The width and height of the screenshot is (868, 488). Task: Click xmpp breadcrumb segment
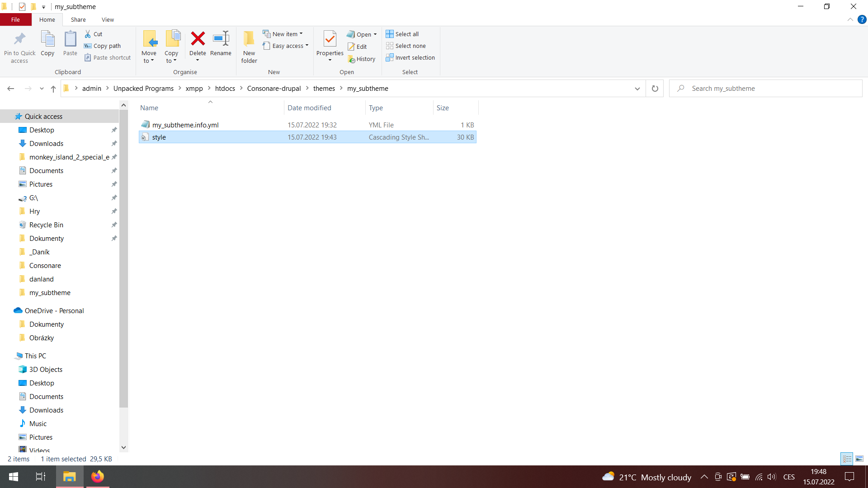[194, 89]
